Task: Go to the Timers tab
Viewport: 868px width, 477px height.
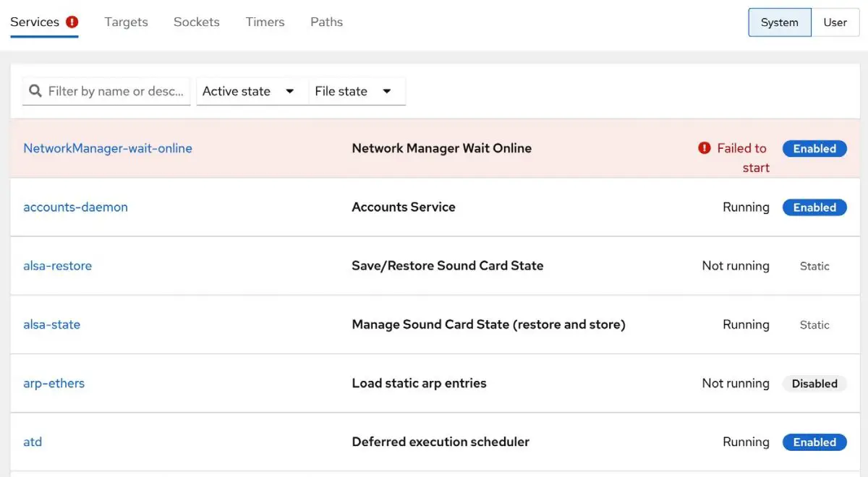Action: 265,22
